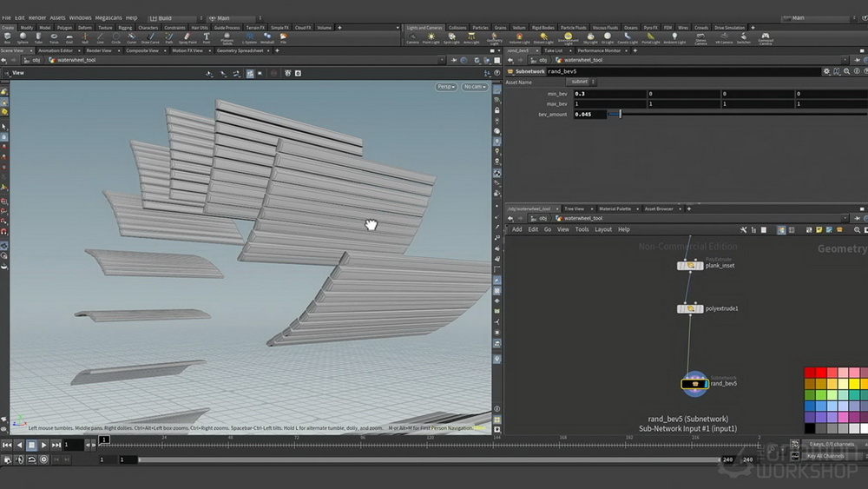Switch to the Polygon shelf tab
Screen dimensions: 868x489
point(64,28)
